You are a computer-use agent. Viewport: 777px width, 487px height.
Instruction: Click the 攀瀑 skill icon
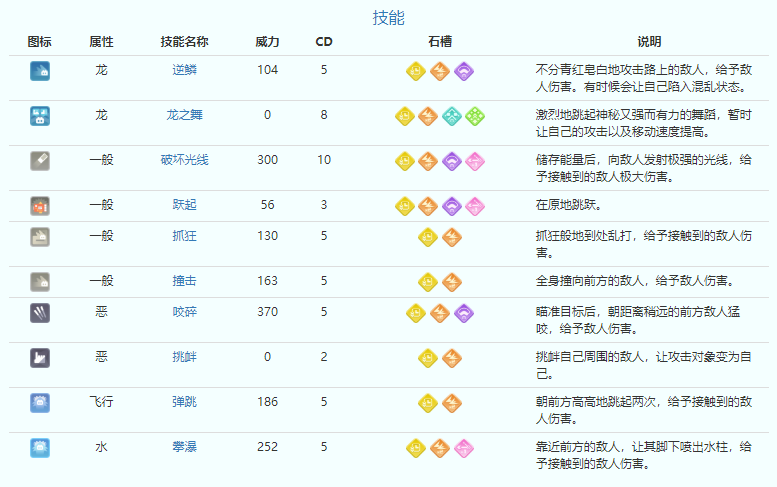40,448
